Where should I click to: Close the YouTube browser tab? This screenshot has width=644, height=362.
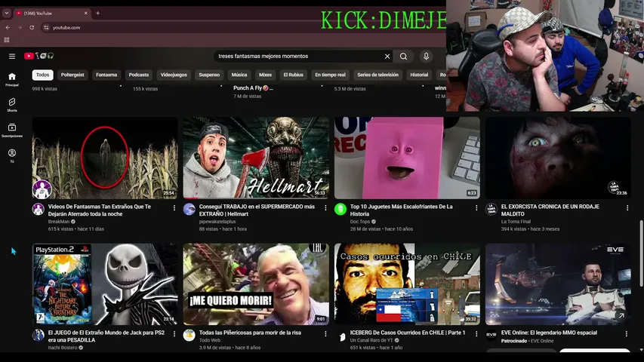86,13
